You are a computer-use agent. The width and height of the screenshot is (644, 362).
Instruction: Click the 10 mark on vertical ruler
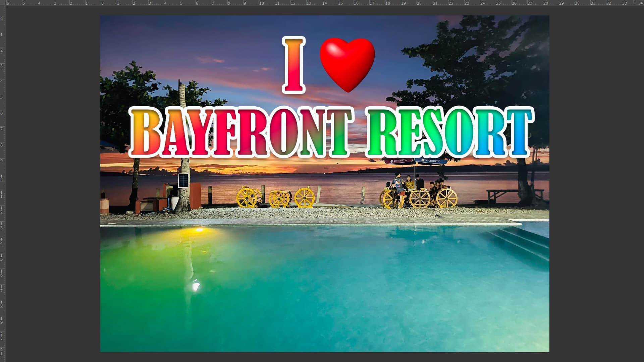[2, 178]
